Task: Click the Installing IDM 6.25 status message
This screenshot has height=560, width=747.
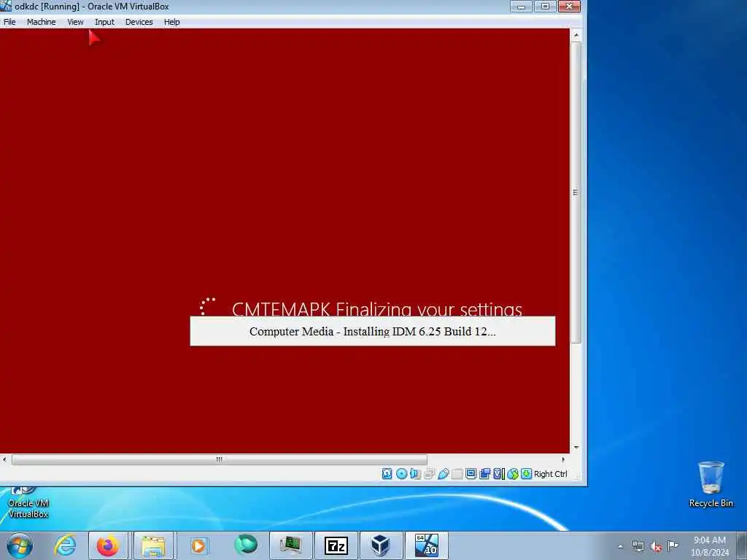Action: click(373, 332)
